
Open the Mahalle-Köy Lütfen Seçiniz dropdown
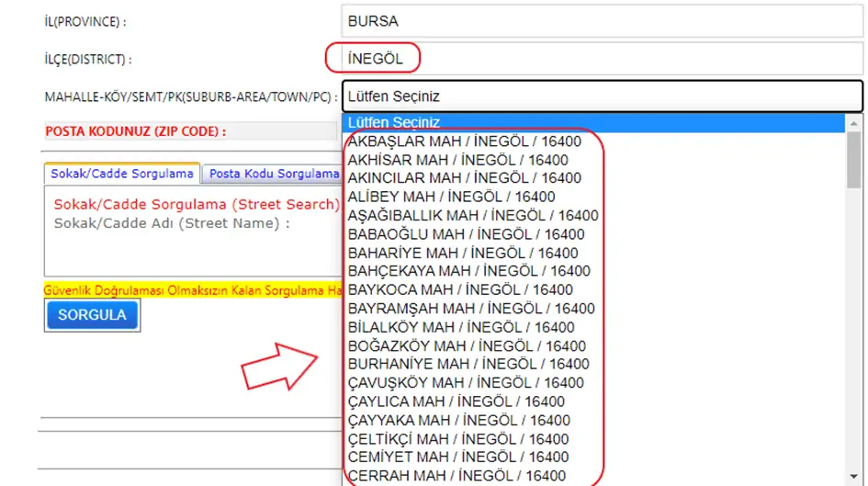coord(602,96)
